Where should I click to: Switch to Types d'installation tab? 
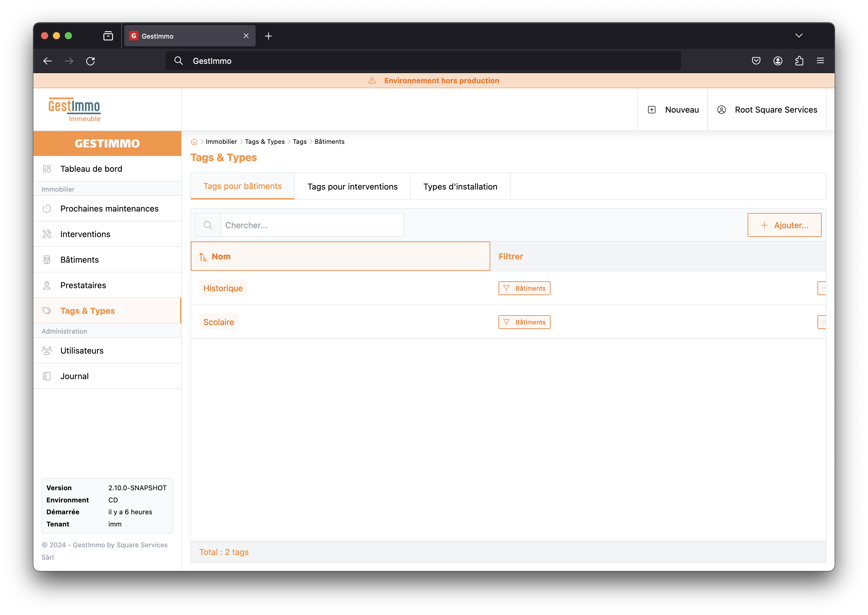(460, 187)
